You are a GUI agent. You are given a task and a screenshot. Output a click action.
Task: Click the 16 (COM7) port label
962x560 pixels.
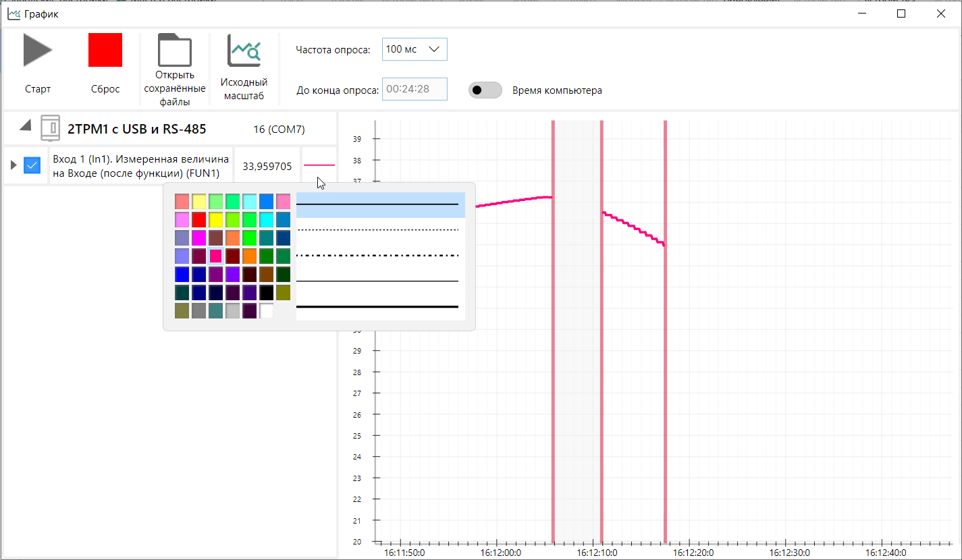(x=279, y=129)
